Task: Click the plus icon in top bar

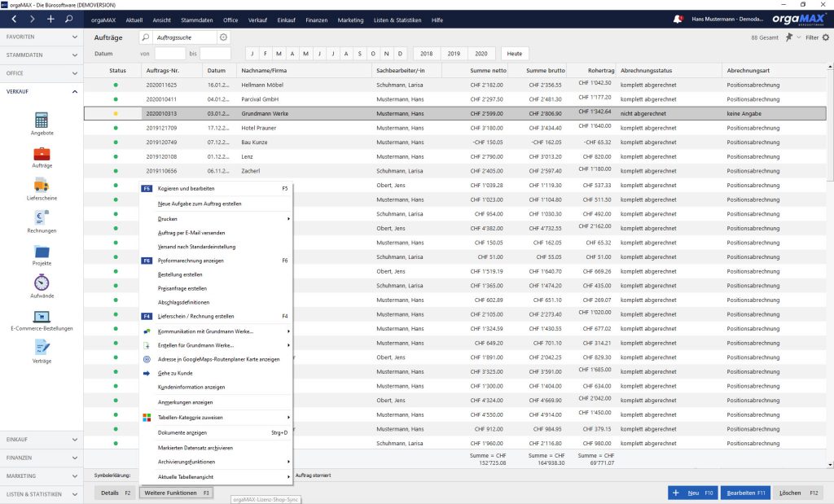Action: 50,20
